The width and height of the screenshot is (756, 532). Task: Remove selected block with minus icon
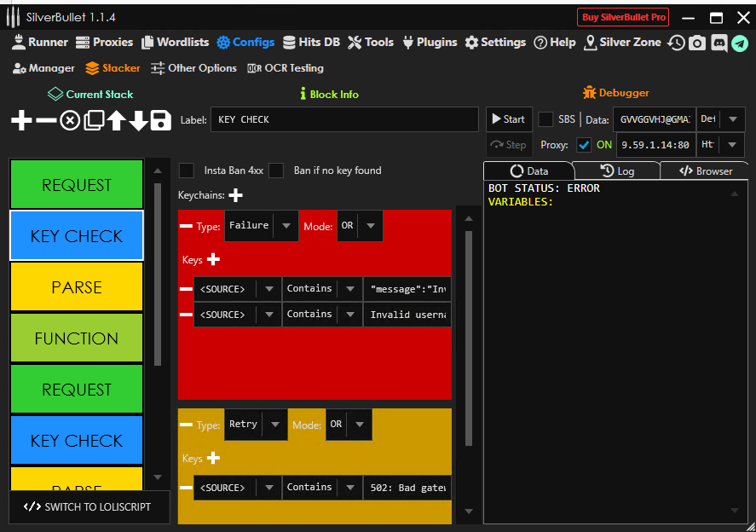(x=46, y=120)
